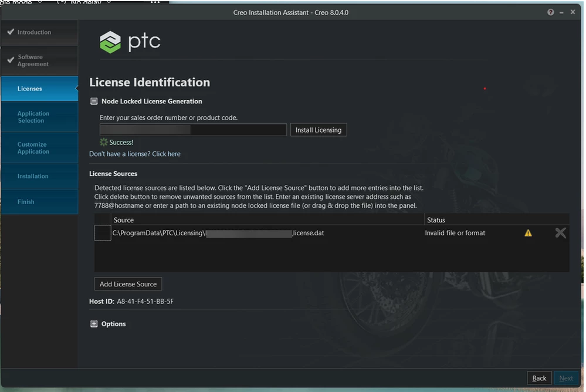Click the PTC logo

130,42
